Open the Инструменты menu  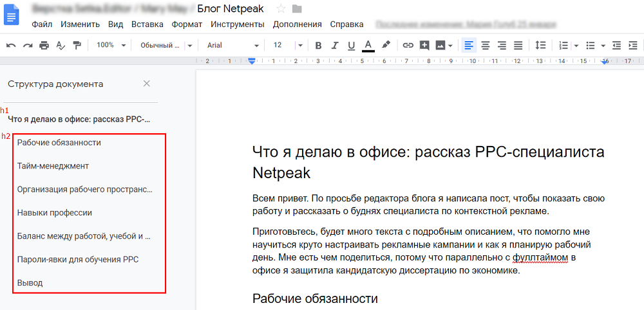pos(237,24)
